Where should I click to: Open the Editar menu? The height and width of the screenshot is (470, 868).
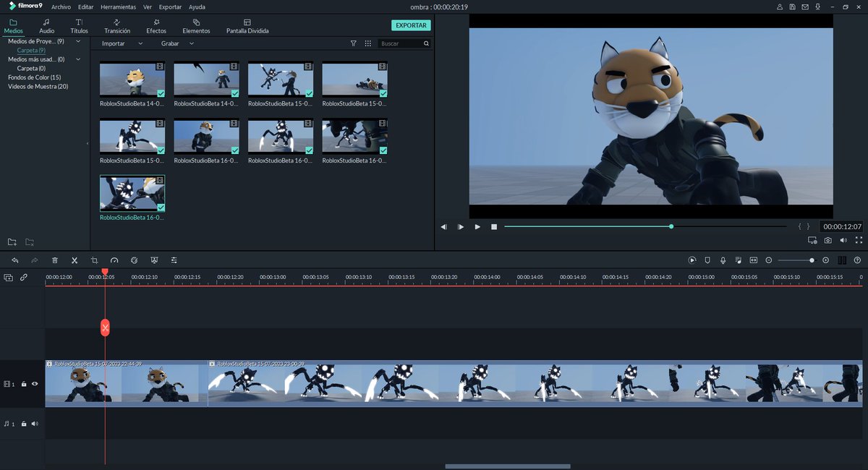(85, 7)
